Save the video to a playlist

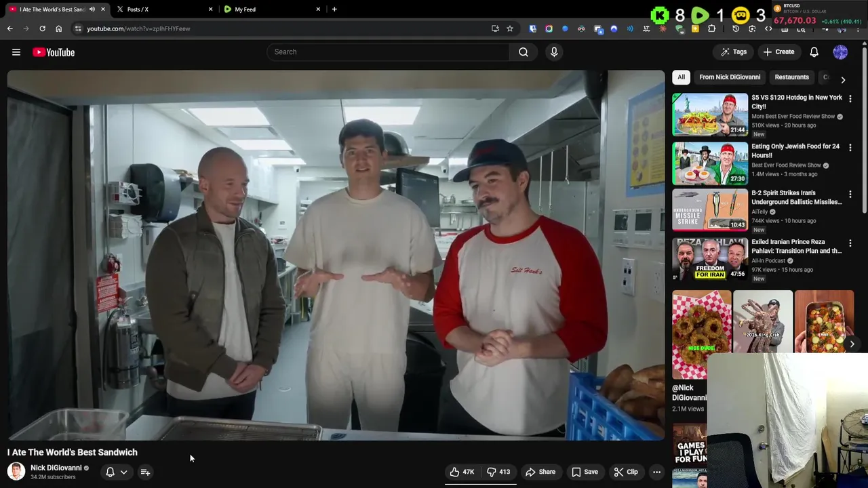[x=585, y=472]
